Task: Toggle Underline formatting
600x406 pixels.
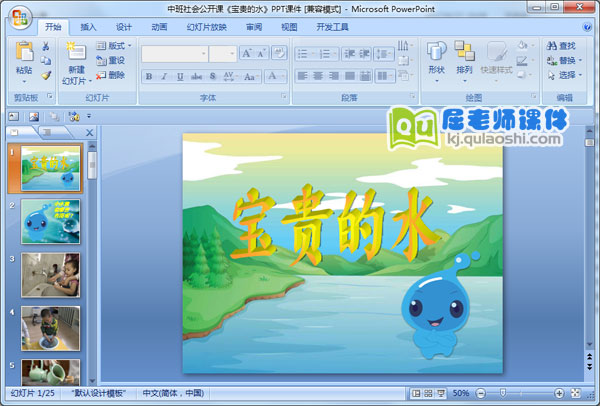Action: tap(180, 77)
